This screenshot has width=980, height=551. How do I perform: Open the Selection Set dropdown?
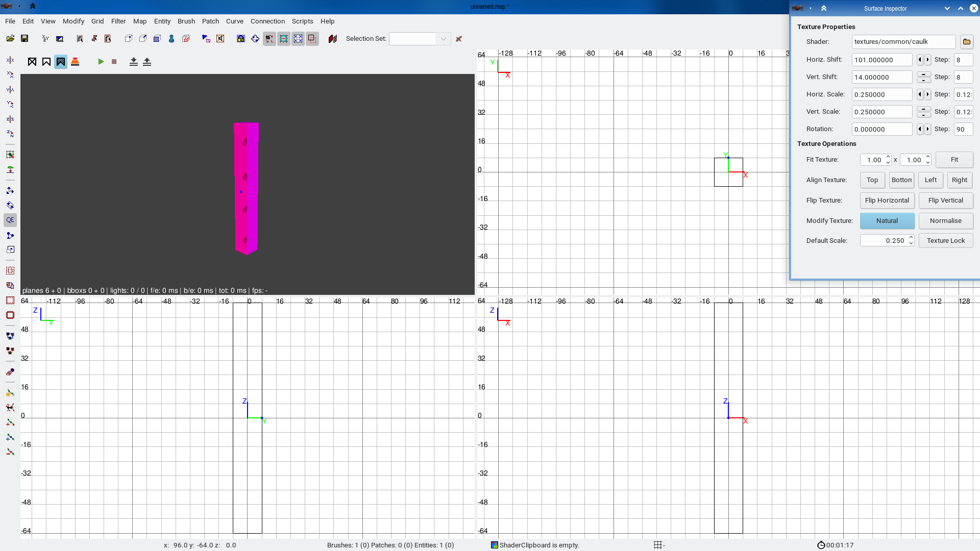[443, 39]
